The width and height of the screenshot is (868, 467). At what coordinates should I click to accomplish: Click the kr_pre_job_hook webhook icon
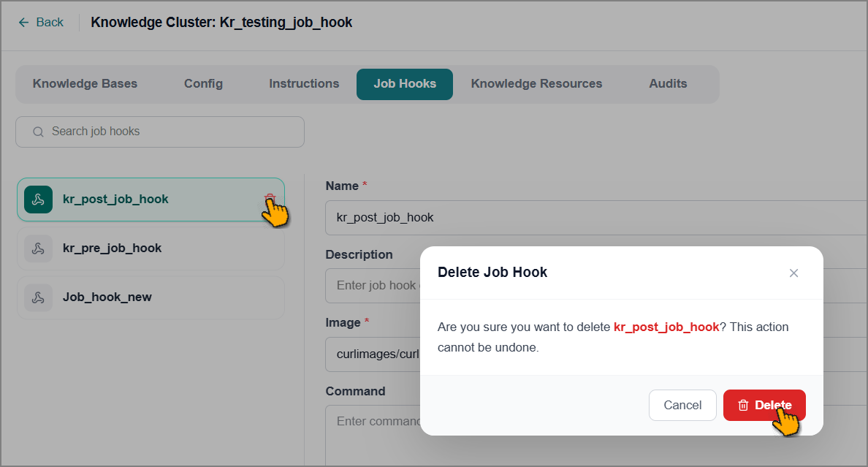point(38,248)
